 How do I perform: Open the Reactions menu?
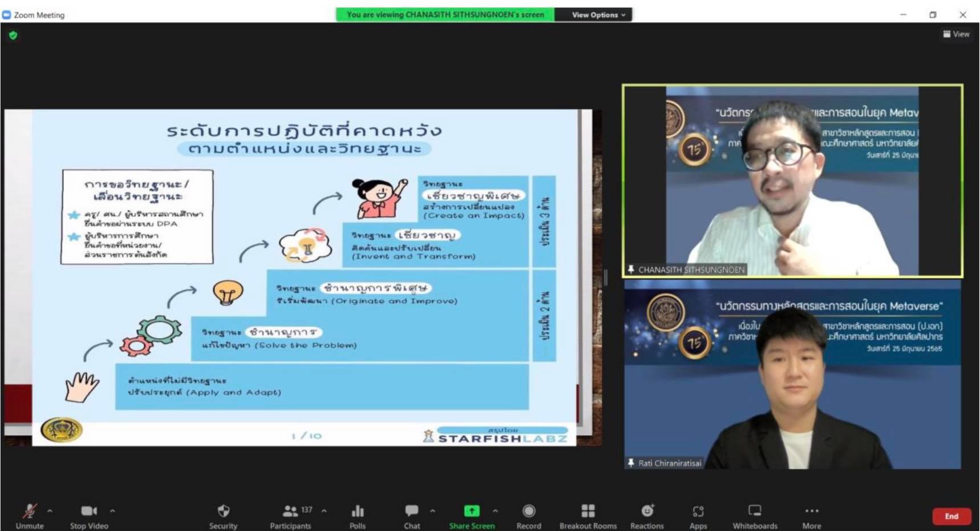(647, 515)
